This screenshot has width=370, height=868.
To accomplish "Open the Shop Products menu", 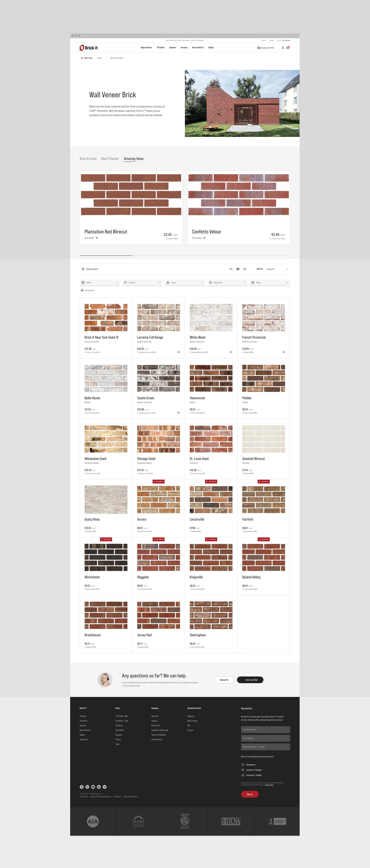I will point(146,47).
